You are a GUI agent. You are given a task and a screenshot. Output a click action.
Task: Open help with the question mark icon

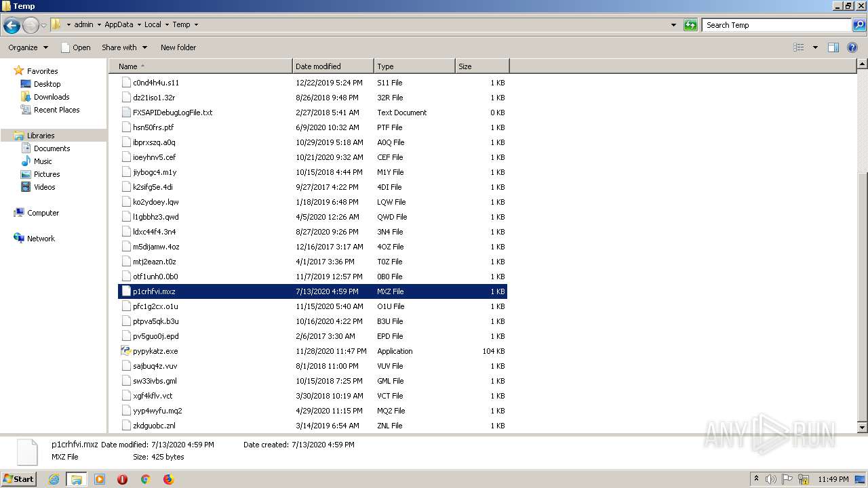853,47
